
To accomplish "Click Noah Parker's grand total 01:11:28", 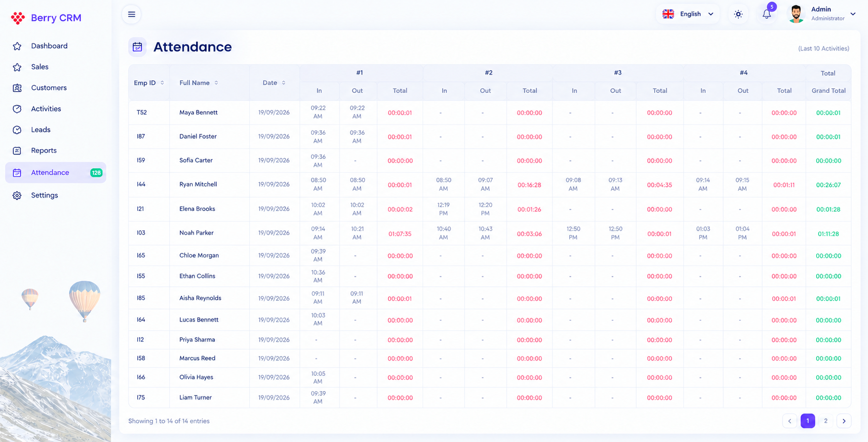I will click(x=828, y=234).
